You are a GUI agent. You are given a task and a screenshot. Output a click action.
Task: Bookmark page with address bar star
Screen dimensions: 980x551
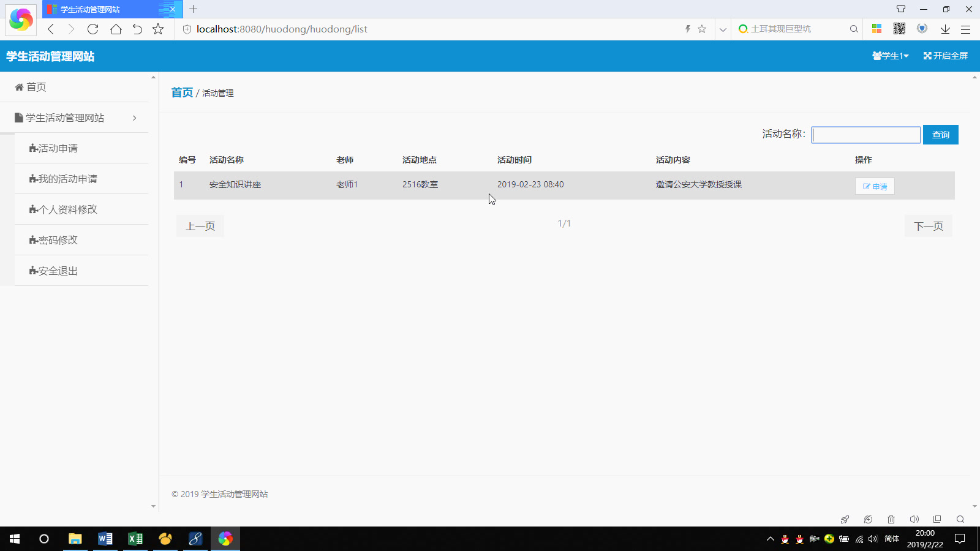[702, 29]
